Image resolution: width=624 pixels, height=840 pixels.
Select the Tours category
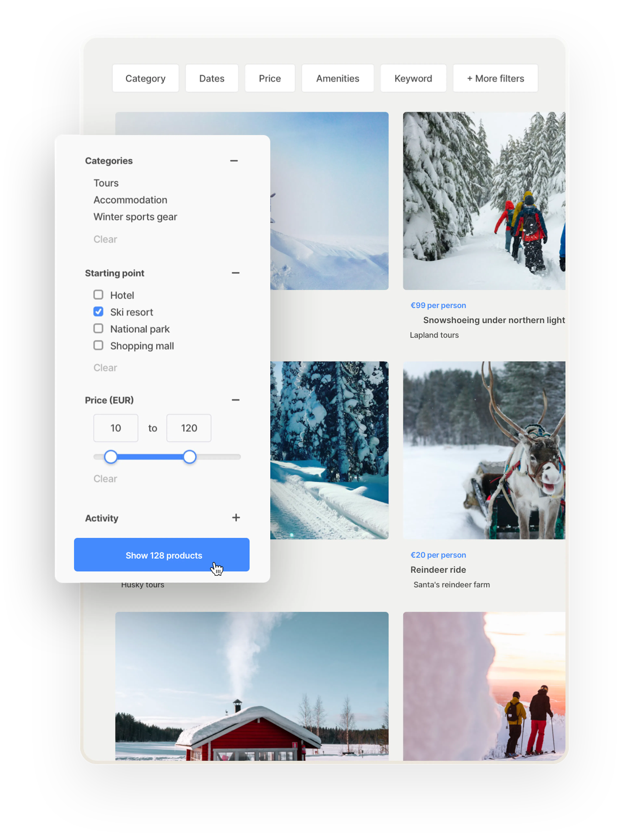coord(106,183)
